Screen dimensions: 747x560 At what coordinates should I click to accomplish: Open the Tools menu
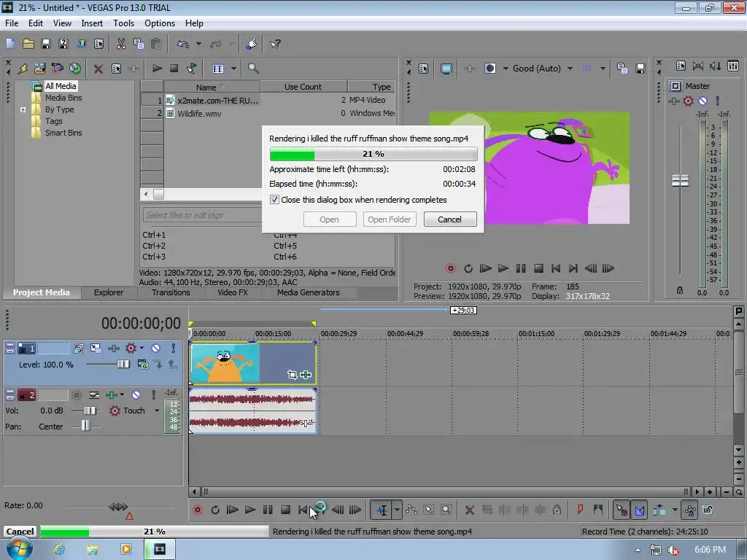pos(123,23)
